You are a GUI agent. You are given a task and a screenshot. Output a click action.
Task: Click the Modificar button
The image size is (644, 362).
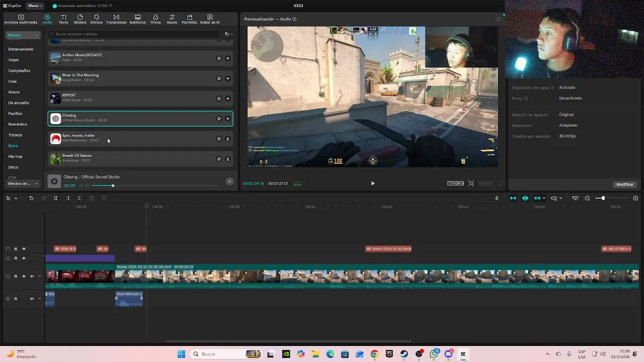coord(625,185)
